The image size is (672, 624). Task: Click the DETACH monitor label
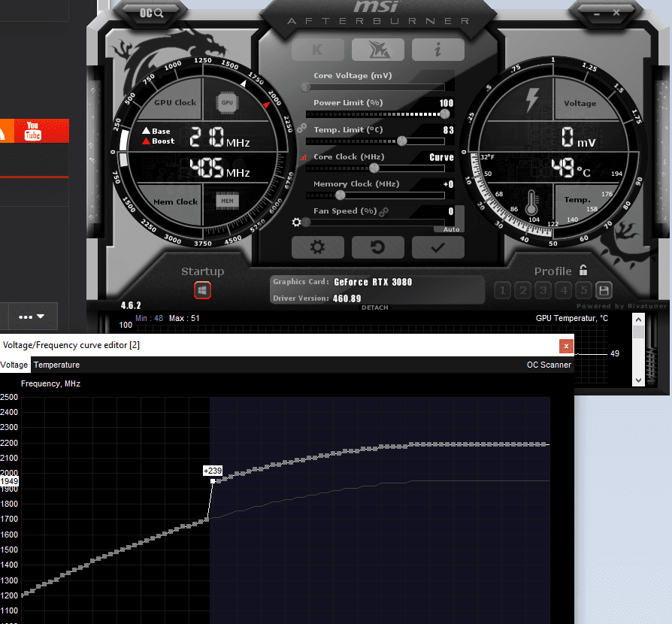(374, 307)
